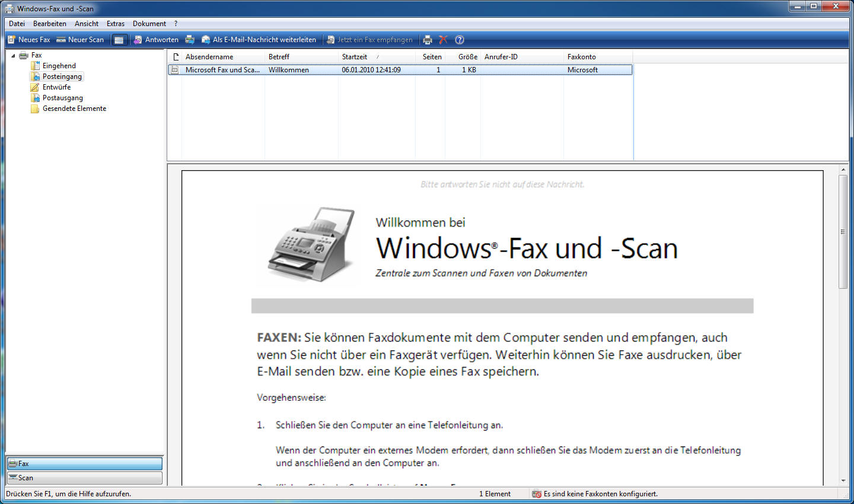Screen dimensions: 854x504
Task: Open the Dokument menu
Action: click(x=149, y=24)
